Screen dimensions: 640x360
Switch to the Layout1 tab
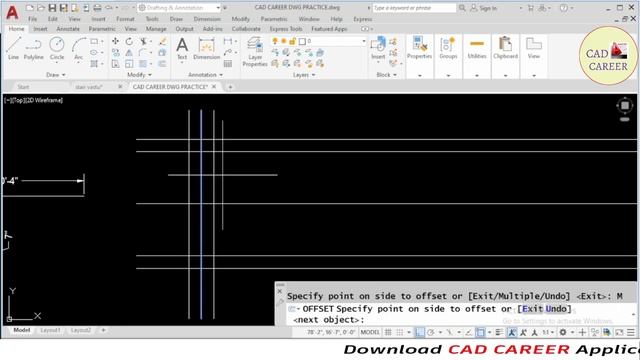[x=50, y=330]
